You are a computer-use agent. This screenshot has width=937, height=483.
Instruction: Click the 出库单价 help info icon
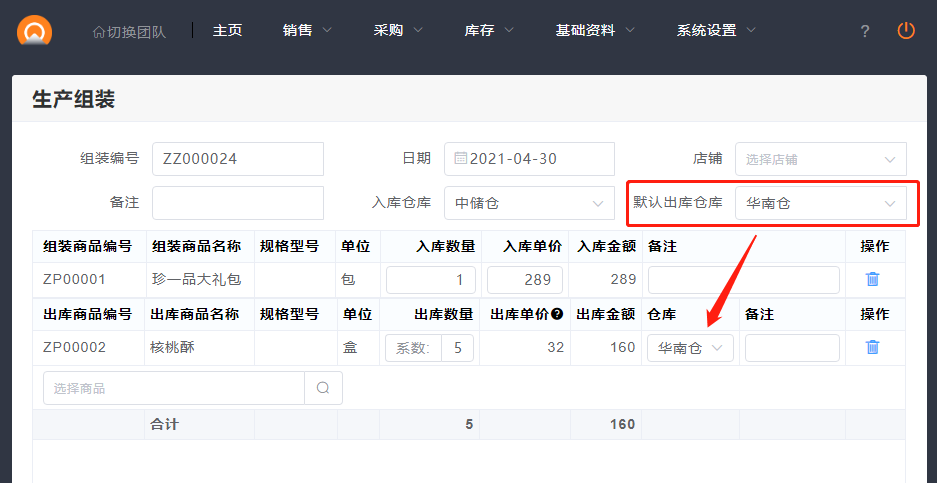[557, 314]
